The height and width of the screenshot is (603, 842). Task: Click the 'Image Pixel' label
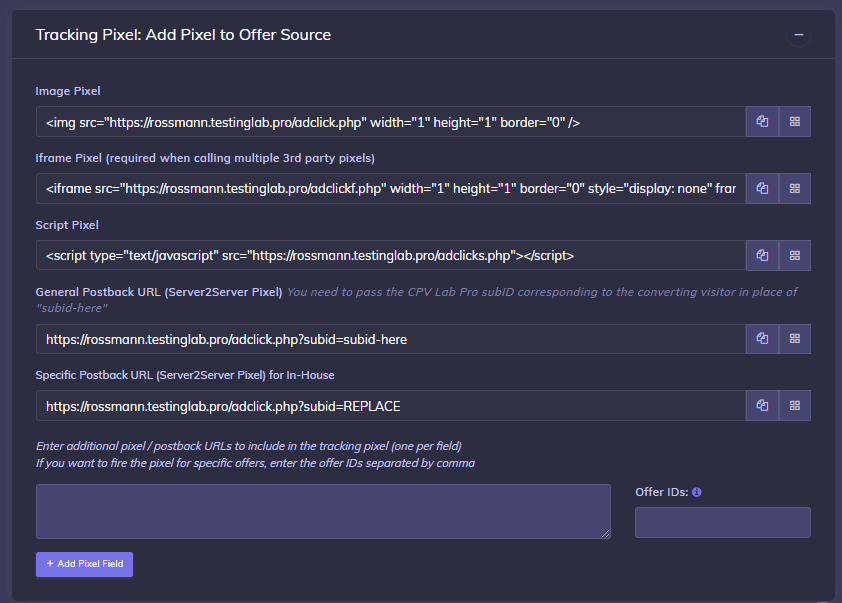click(68, 91)
